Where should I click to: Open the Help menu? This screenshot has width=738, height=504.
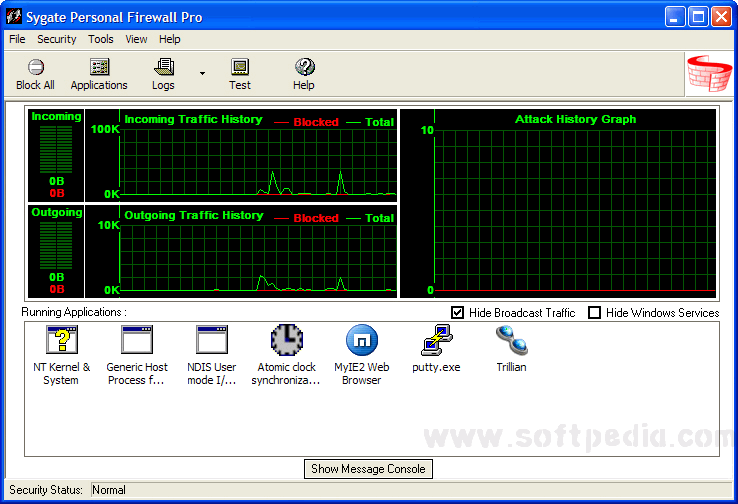tap(169, 39)
